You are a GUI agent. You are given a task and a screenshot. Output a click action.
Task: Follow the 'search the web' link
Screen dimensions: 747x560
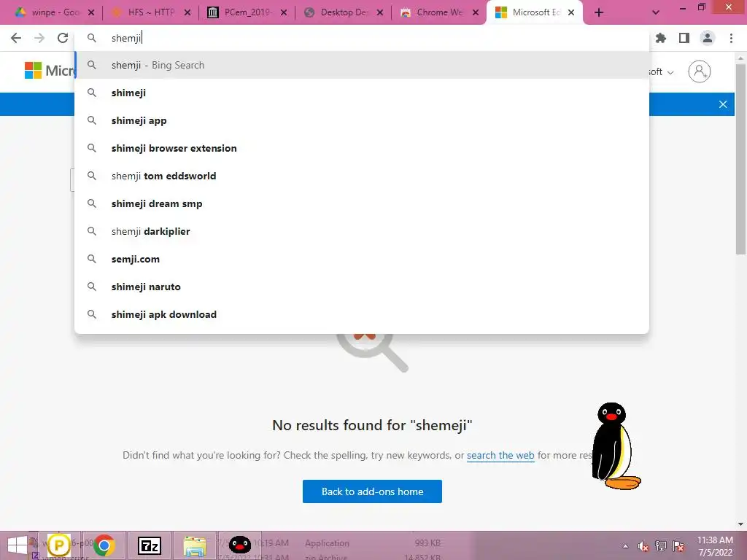click(x=500, y=455)
